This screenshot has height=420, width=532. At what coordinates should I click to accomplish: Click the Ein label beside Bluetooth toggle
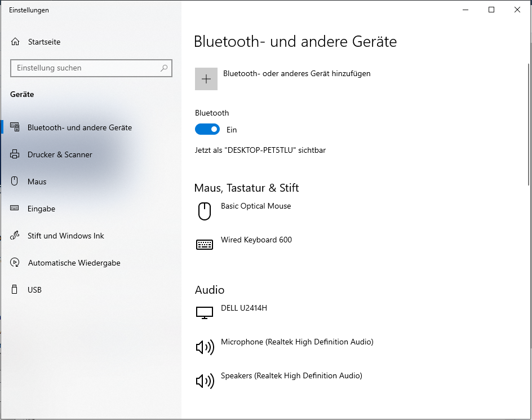pyautogui.click(x=232, y=130)
